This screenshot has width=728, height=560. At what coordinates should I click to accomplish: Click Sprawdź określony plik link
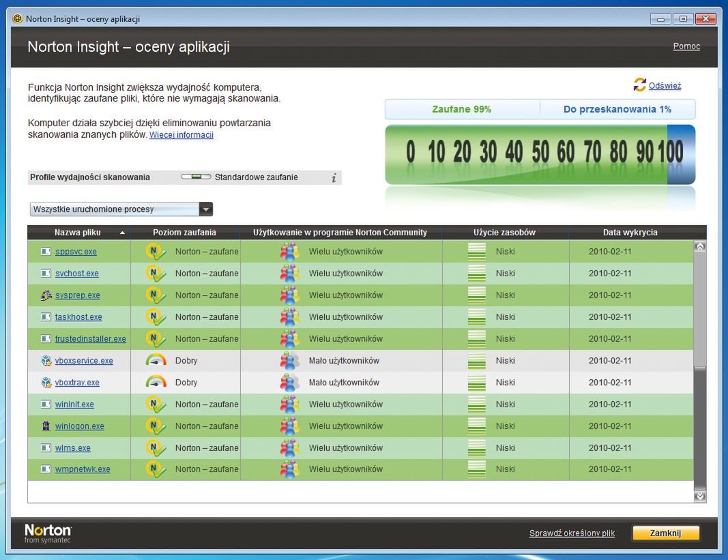click(x=572, y=533)
